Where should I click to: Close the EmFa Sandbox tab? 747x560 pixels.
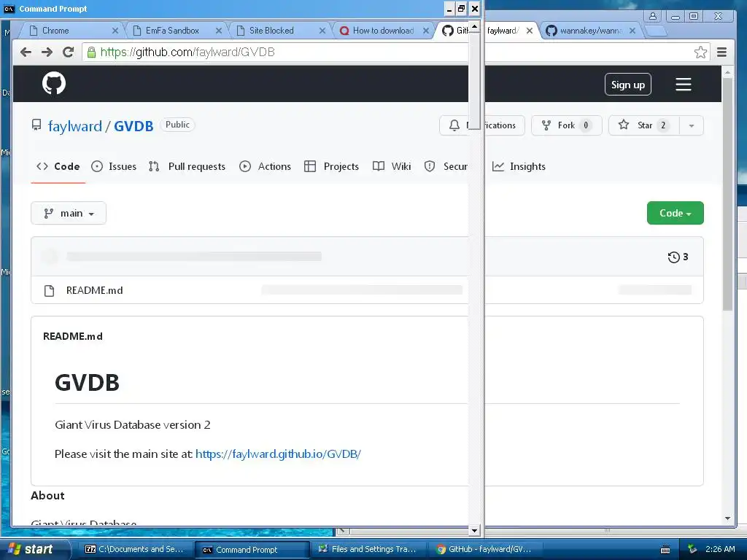(219, 31)
